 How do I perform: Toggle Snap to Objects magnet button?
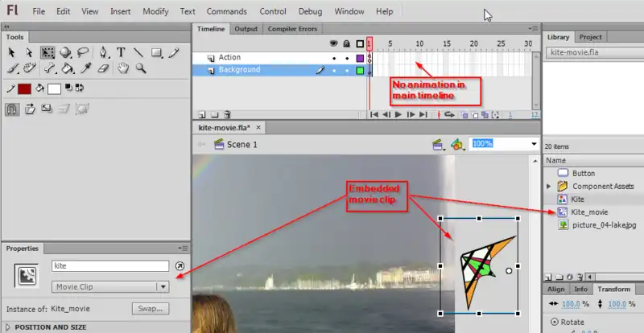tap(13, 109)
